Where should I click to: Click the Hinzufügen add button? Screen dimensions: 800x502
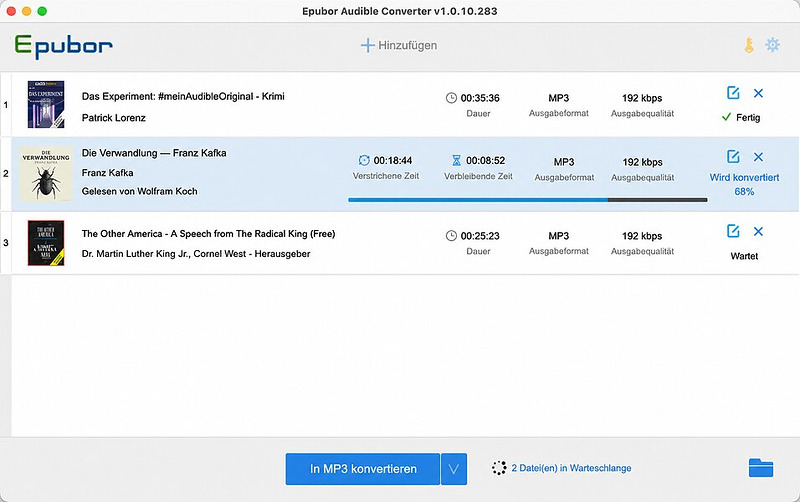(399, 45)
